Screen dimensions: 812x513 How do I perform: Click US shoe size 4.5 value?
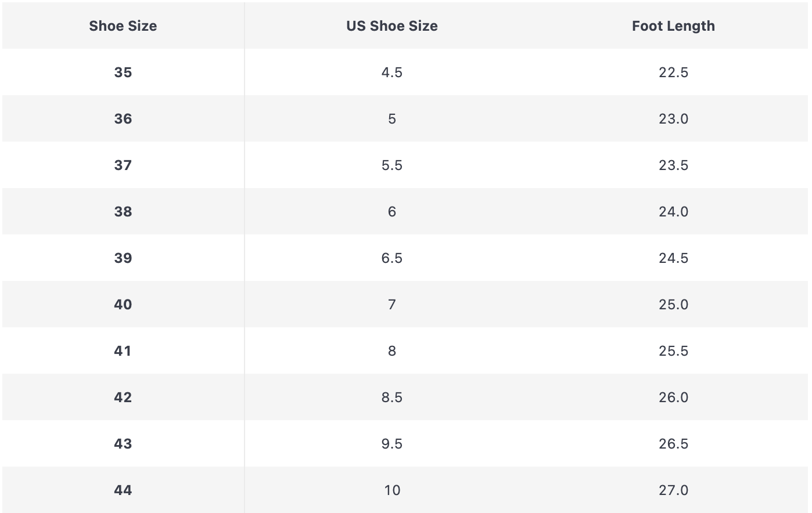[x=392, y=73]
